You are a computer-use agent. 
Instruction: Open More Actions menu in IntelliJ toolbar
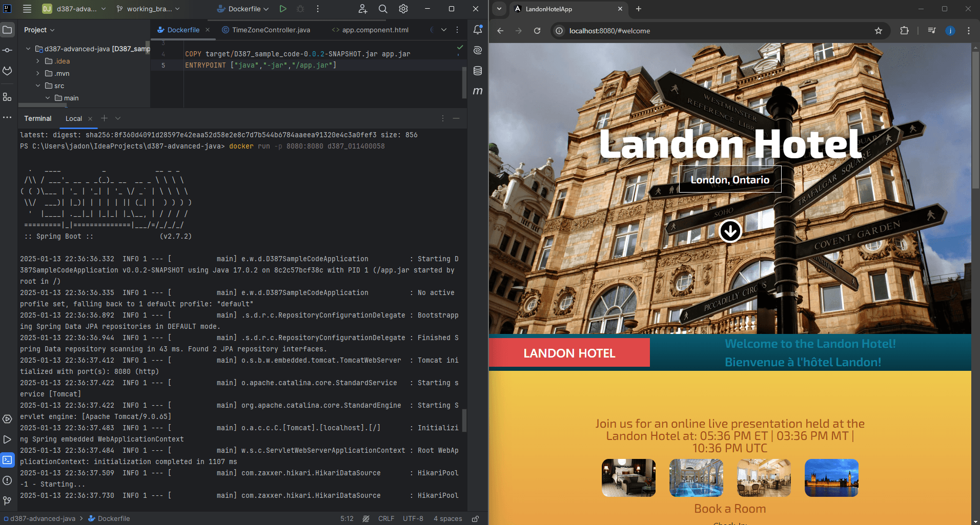(x=318, y=9)
